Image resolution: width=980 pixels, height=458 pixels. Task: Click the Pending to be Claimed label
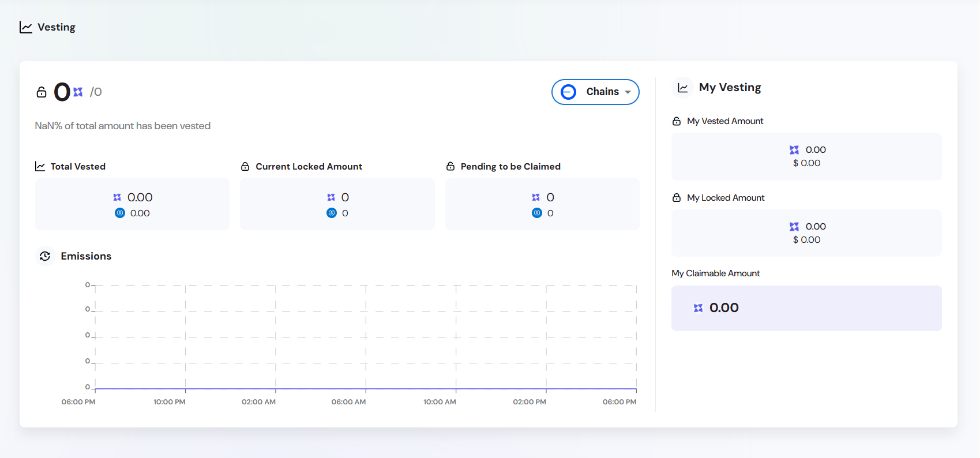pos(510,166)
